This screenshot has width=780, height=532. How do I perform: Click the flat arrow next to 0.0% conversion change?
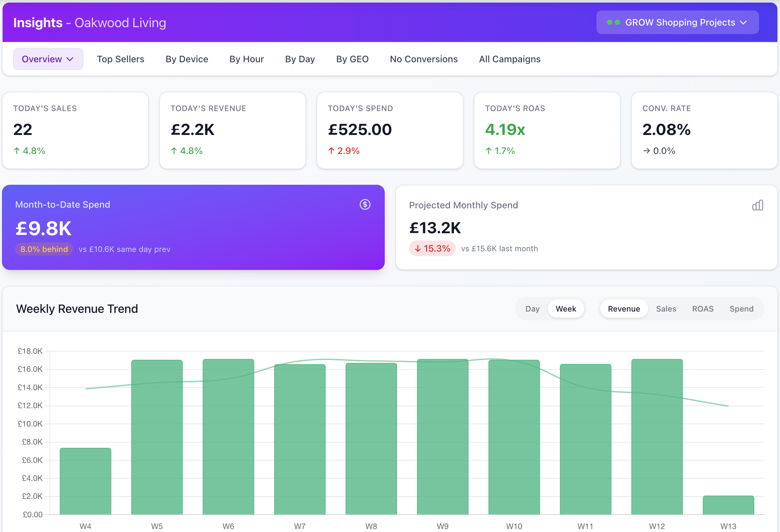tap(646, 151)
